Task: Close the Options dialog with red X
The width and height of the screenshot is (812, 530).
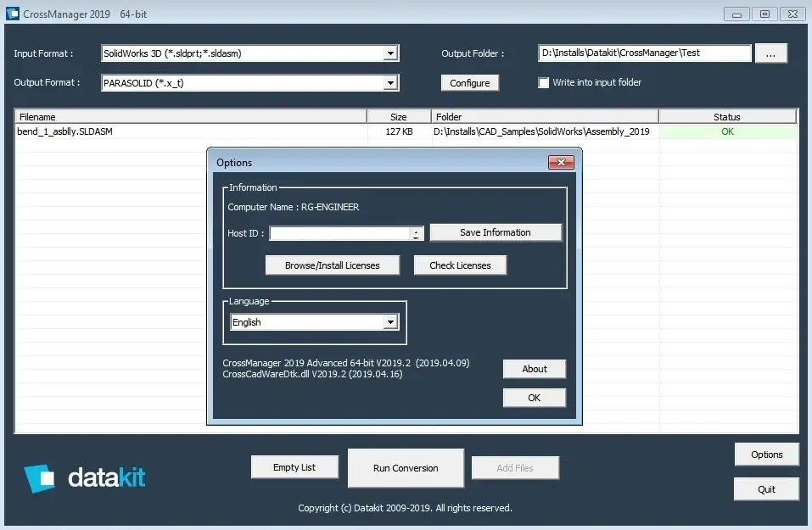Action: [x=561, y=162]
